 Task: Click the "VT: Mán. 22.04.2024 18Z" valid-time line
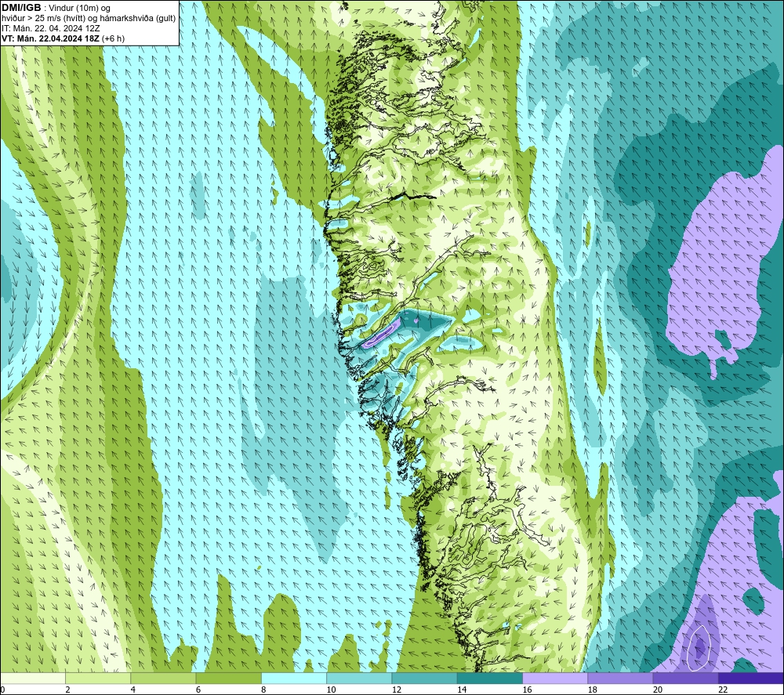point(50,38)
